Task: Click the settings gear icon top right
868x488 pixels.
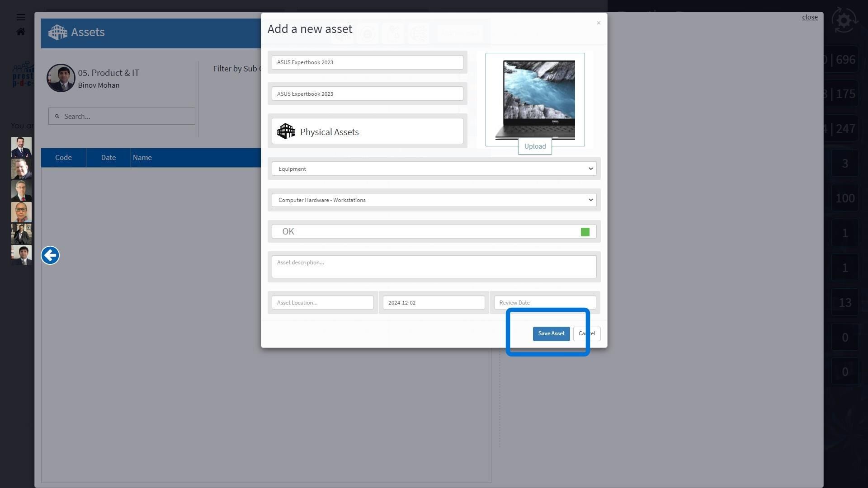Action: pos(844,20)
